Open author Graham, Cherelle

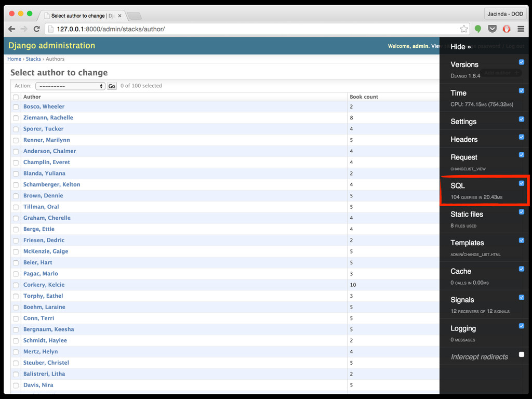pos(47,218)
